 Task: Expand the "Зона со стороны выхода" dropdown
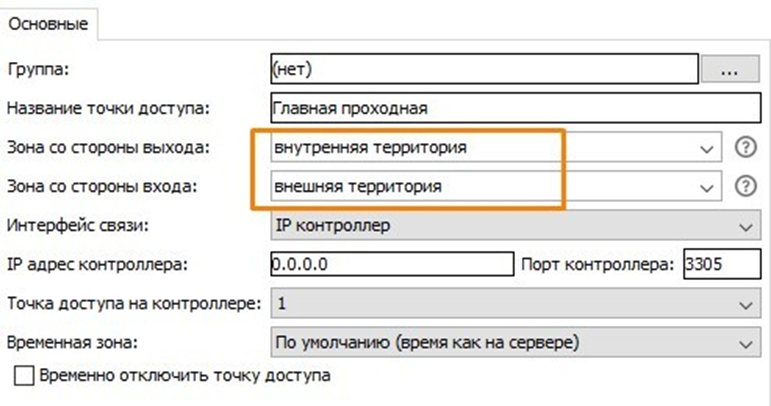click(707, 148)
